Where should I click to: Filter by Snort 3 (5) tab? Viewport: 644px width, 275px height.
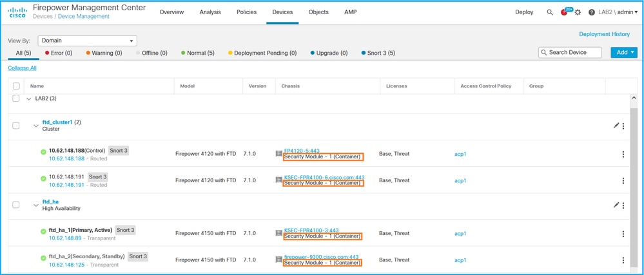(378, 53)
